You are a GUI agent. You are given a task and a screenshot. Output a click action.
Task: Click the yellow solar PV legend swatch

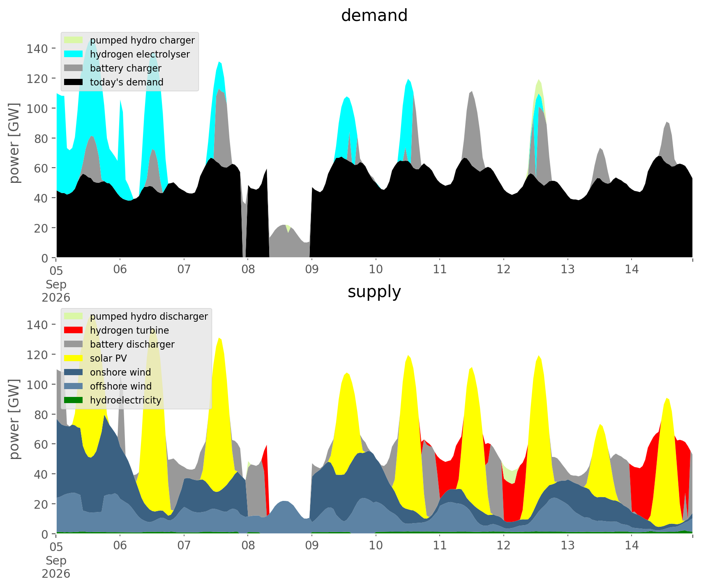pyautogui.click(x=74, y=358)
